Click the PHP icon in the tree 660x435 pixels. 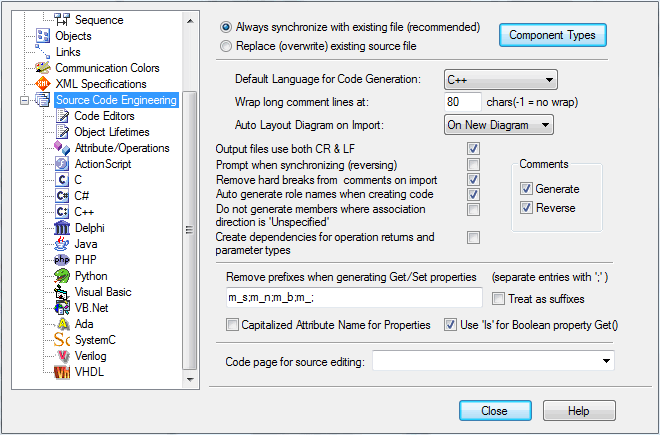point(62,260)
